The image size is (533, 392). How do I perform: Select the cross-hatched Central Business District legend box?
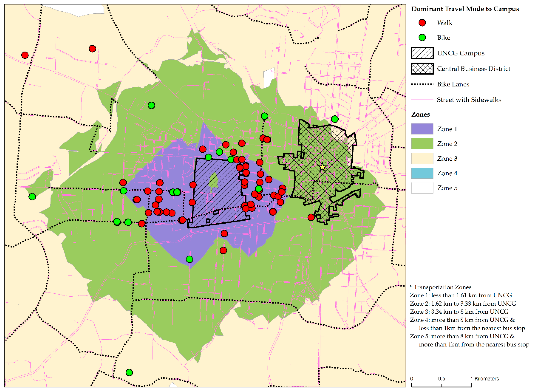422,69
